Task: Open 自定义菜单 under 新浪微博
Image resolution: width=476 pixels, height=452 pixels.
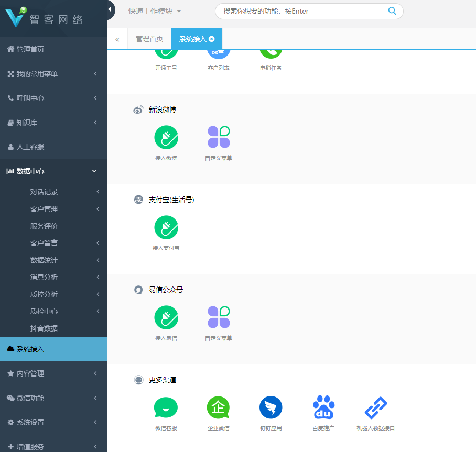Action: [219, 137]
